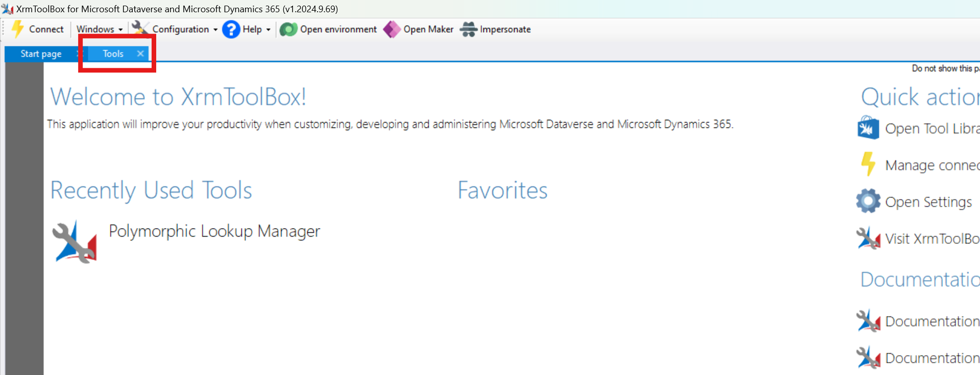
Task: Launch Polymorphic Lookup Manager from its icon
Action: click(75, 242)
